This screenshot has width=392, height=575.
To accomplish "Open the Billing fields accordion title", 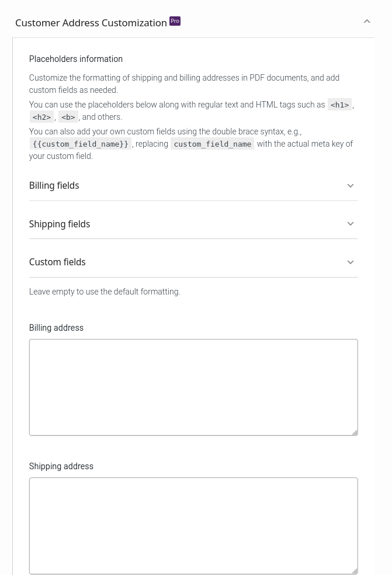I will [x=54, y=186].
